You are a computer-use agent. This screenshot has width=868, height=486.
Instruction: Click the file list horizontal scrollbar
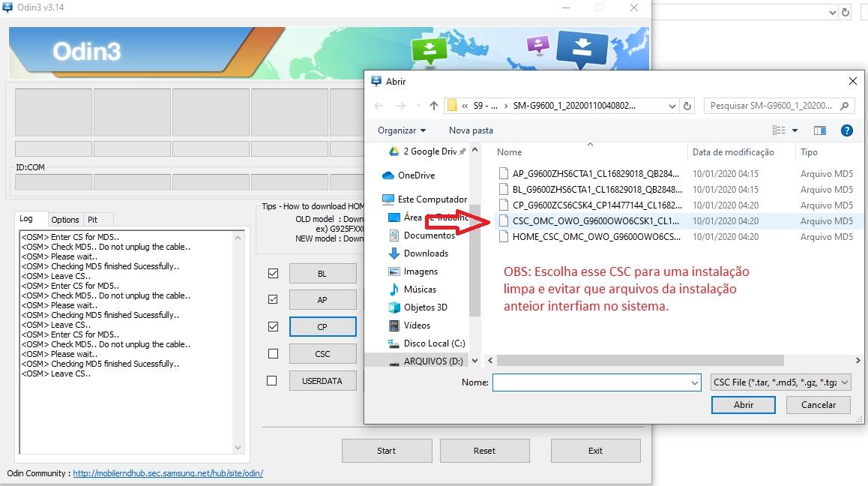click(640, 360)
